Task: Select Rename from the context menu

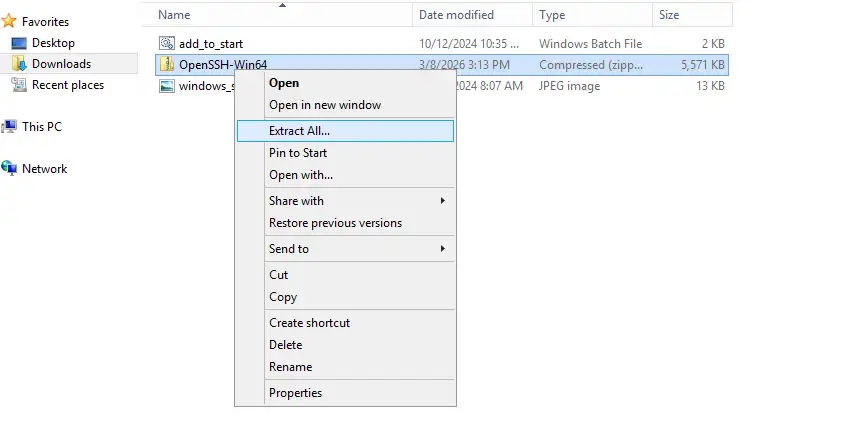Action: [290, 367]
